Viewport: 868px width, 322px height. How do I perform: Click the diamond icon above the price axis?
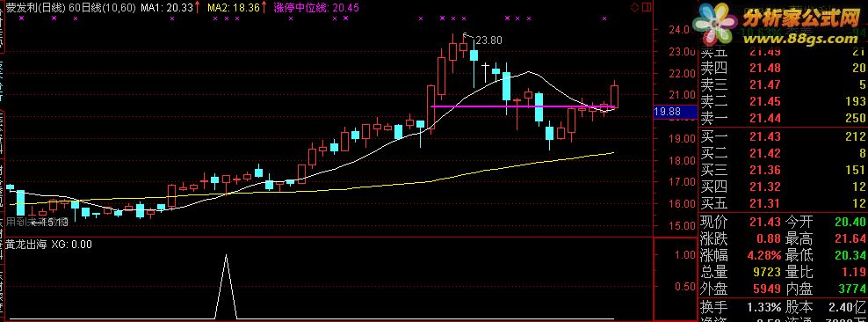(635, 7)
